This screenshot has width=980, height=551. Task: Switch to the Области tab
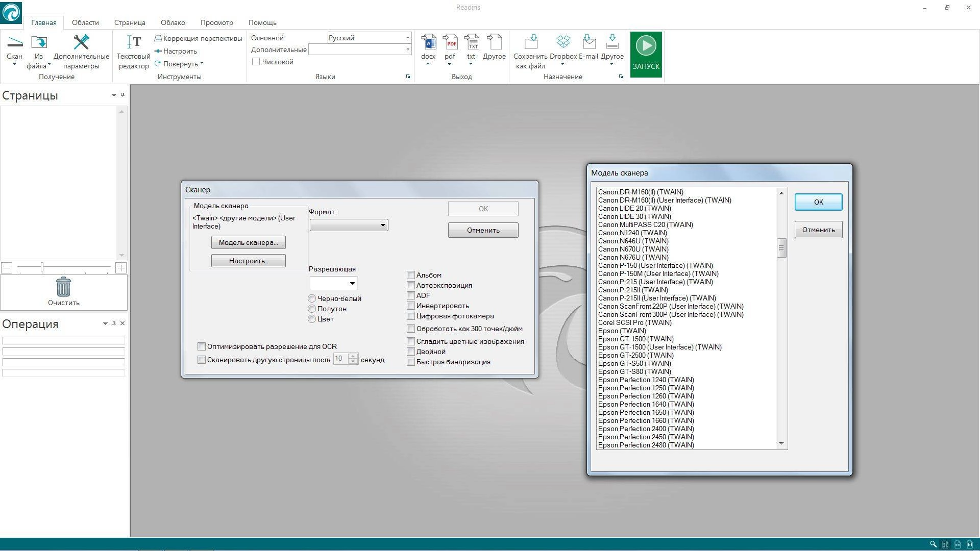pyautogui.click(x=85, y=22)
